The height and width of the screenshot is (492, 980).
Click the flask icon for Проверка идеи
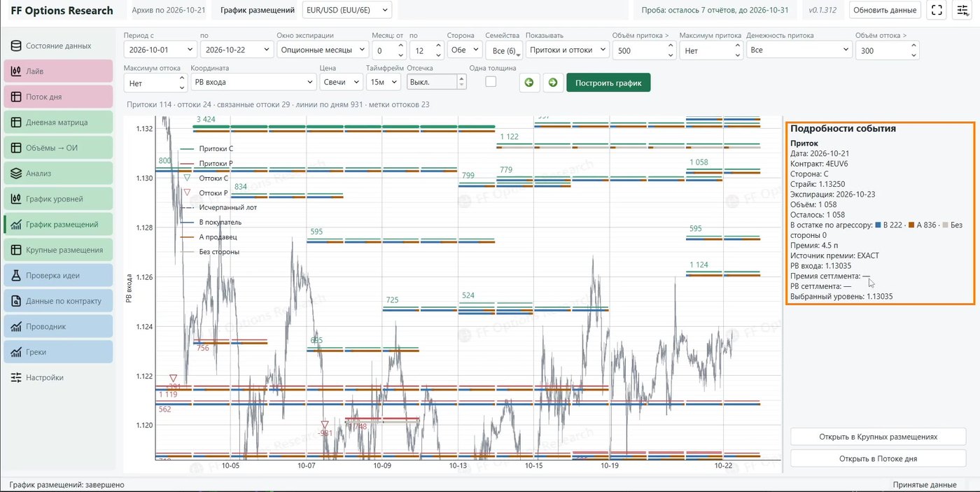pos(15,275)
